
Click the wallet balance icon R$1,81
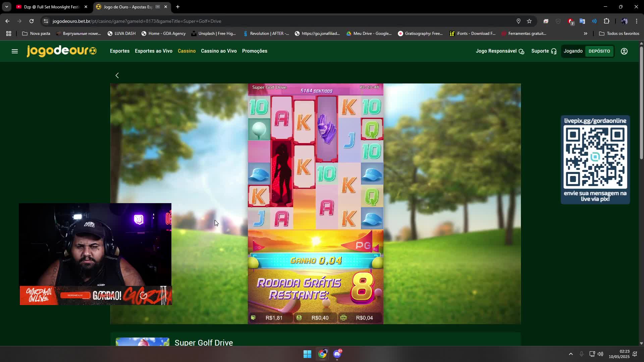click(x=253, y=318)
